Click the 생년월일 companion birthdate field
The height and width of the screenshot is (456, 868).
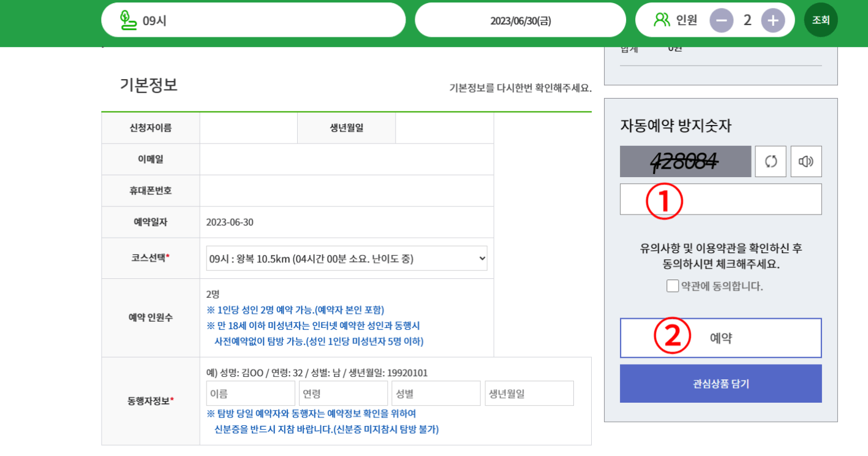529,393
